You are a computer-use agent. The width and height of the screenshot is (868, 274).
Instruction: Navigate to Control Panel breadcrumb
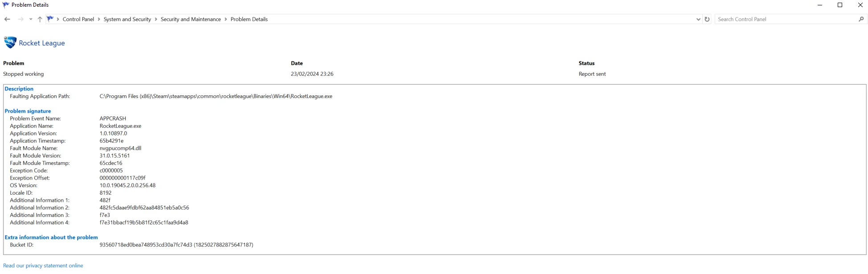(78, 19)
